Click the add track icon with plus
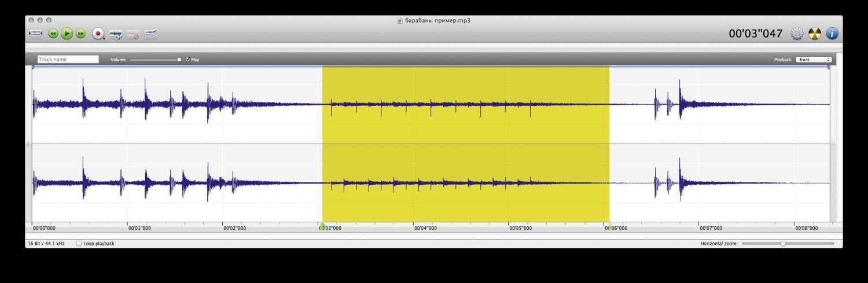The height and width of the screenshot is (283, 868). click(x=116, y=34)
